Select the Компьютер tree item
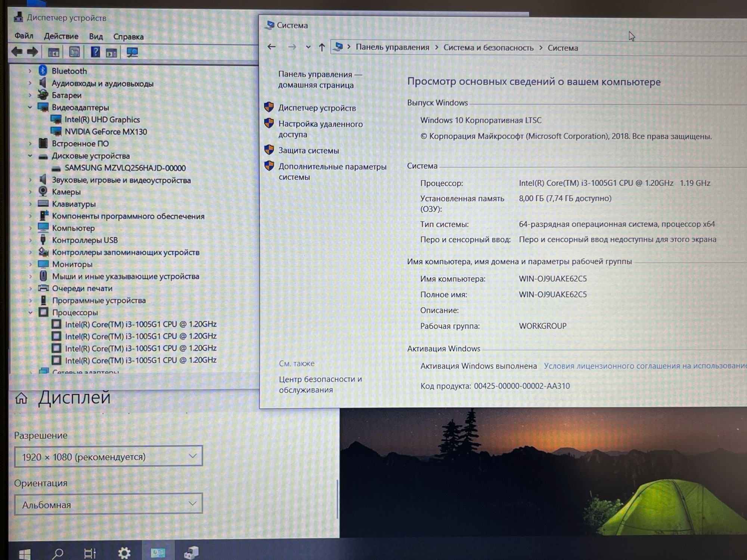This screenshot has height=560, width=747. tap(73, 228)
